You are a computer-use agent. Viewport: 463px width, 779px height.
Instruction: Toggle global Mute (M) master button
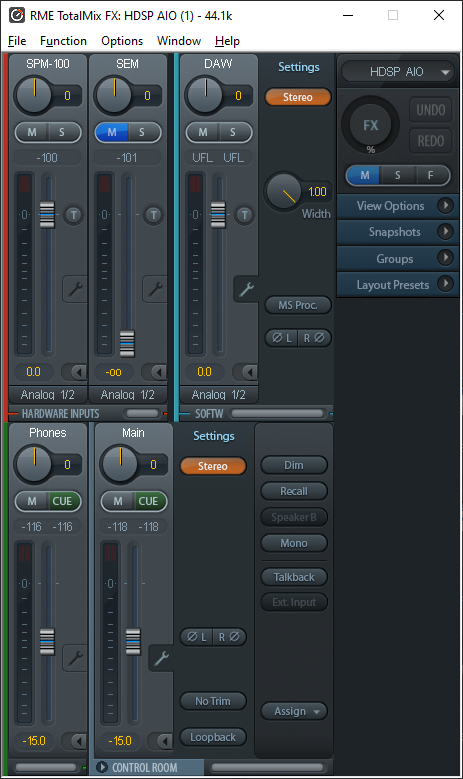[364, 175]
